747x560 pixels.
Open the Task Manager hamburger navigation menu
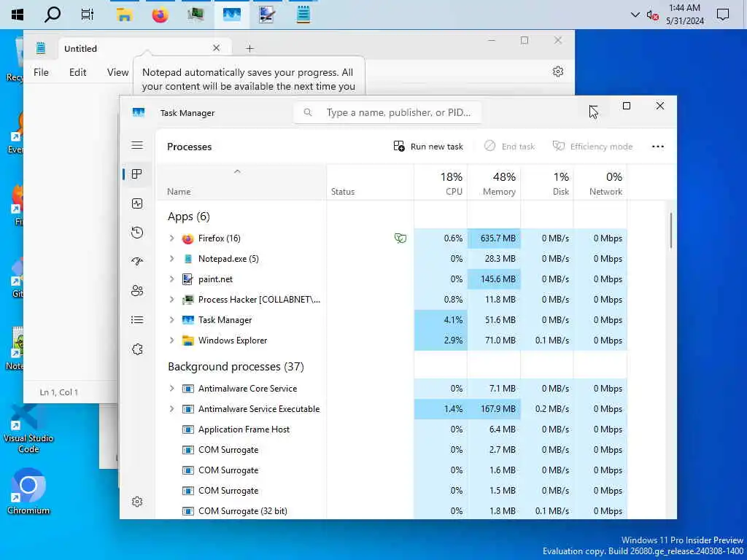tap(137, 145)
